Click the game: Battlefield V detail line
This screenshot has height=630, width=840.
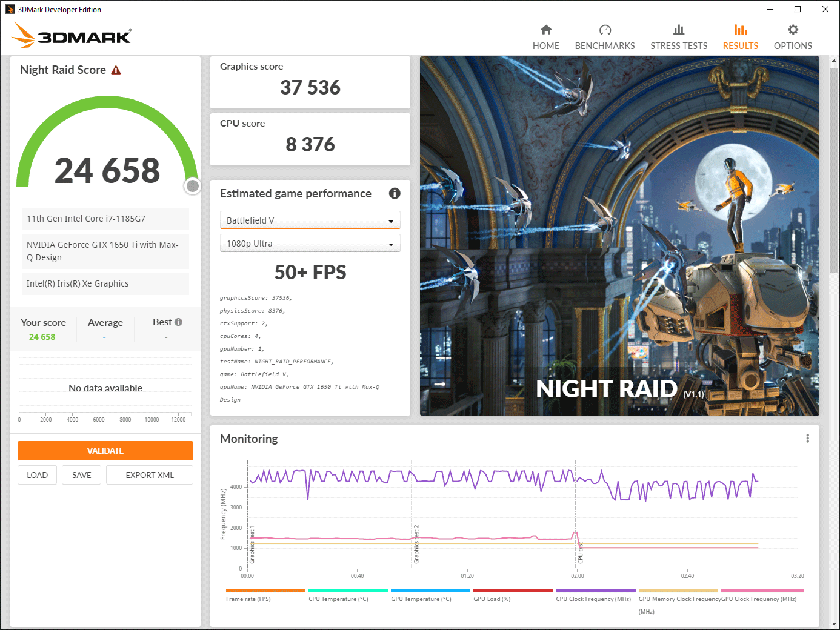[254, 374]
